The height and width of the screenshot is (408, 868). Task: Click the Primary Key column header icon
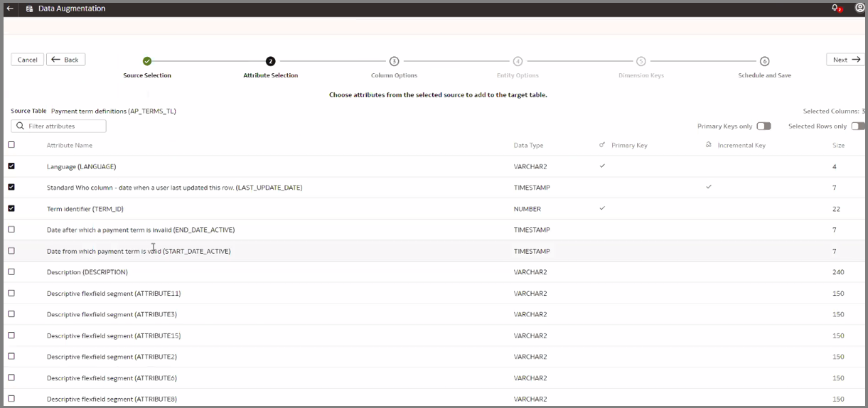point(602,145)
